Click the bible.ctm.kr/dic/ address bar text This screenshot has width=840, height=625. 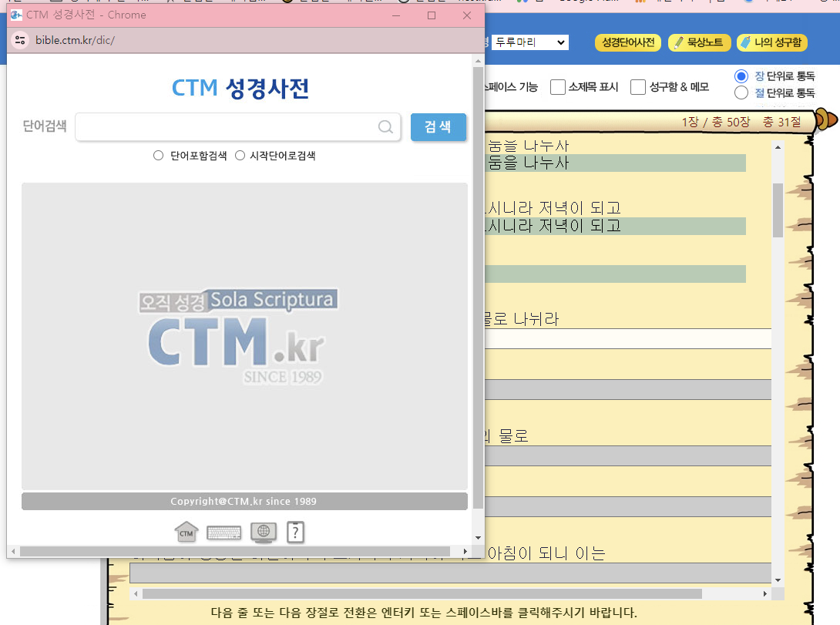75,40
